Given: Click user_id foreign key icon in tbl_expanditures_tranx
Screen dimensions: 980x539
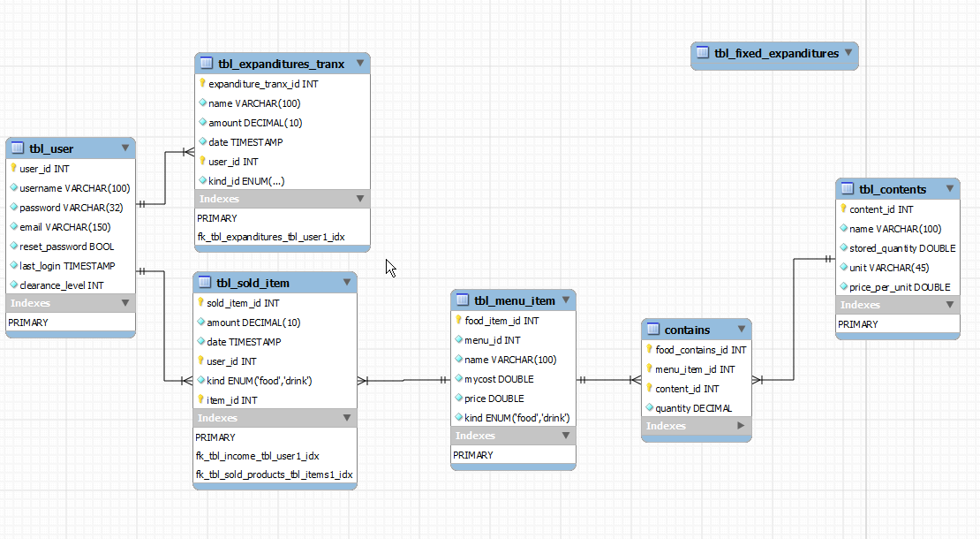Looking at the screenshot, I should (x=202, y=161).
